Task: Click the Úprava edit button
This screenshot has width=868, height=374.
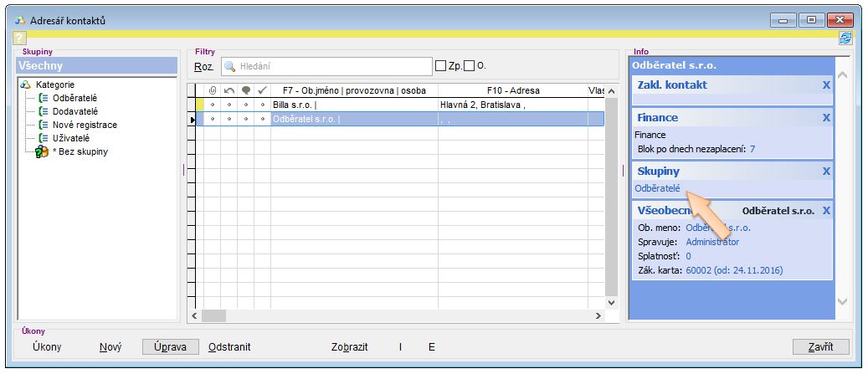Action: pos(170,346)
